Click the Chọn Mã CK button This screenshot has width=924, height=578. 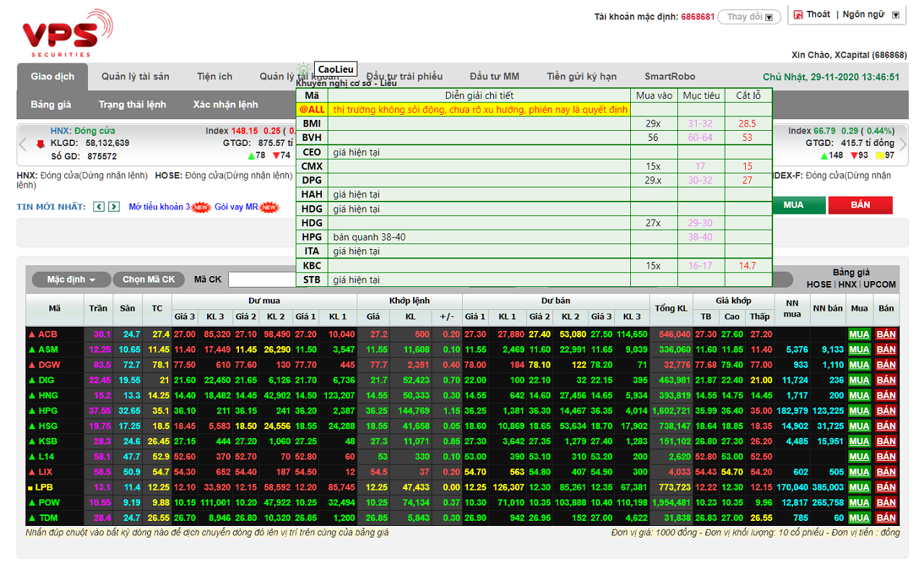click(149, 280)
